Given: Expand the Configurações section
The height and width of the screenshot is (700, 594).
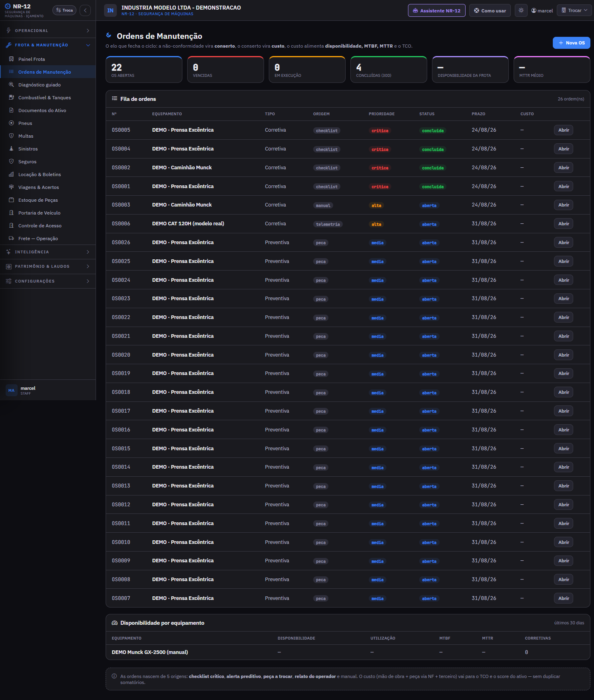Looking at the screenshot, I should [x=48, y=281].
